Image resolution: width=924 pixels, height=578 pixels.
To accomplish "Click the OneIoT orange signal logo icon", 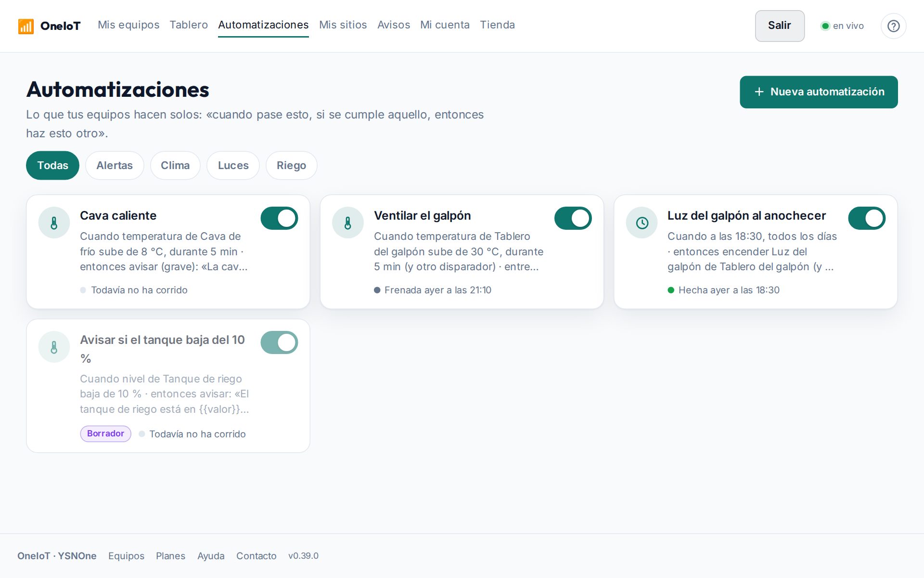I will click(26, 26).
